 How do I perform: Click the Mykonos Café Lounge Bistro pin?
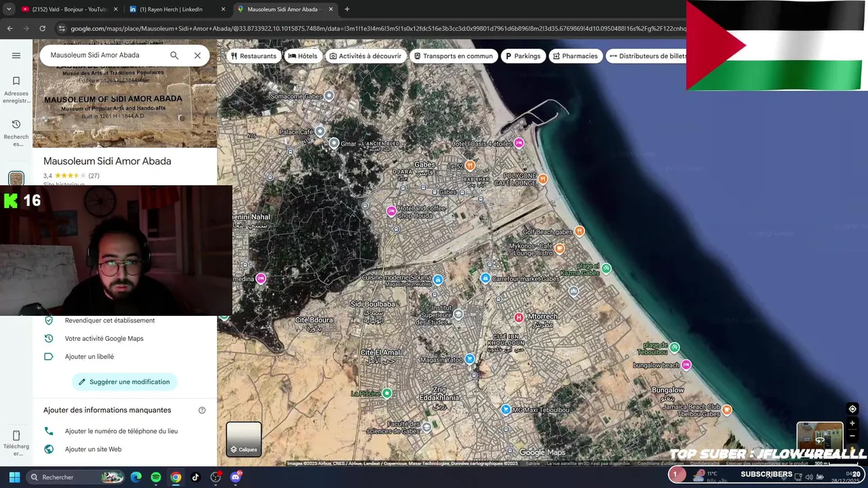(x=559, y=249)
